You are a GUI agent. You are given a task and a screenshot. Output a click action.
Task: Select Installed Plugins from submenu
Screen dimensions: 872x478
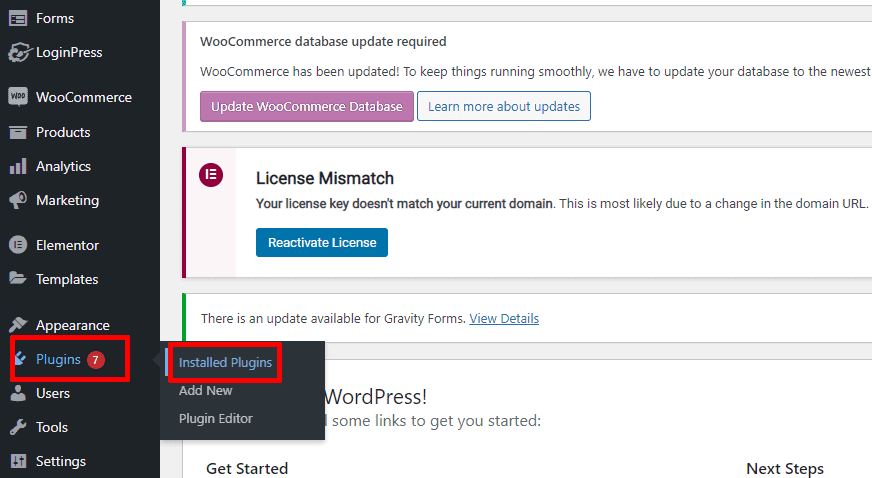point(225,362)
